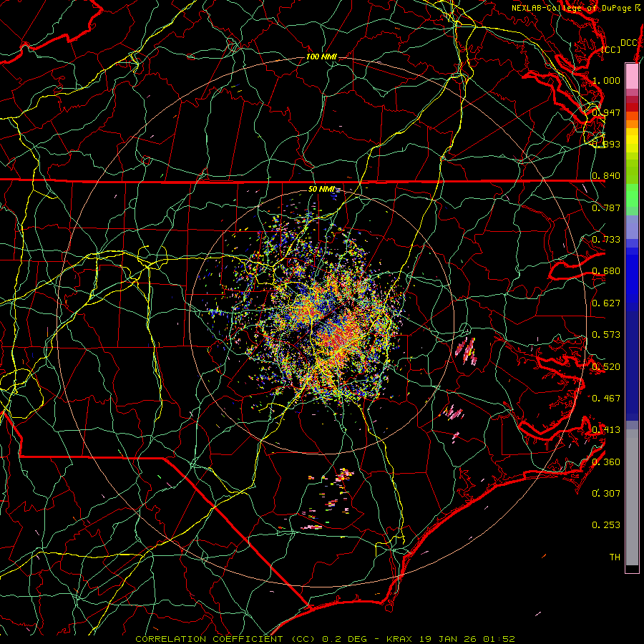Click the 0.253 scale value
This screenshot has width=644, height=644.
606,525
